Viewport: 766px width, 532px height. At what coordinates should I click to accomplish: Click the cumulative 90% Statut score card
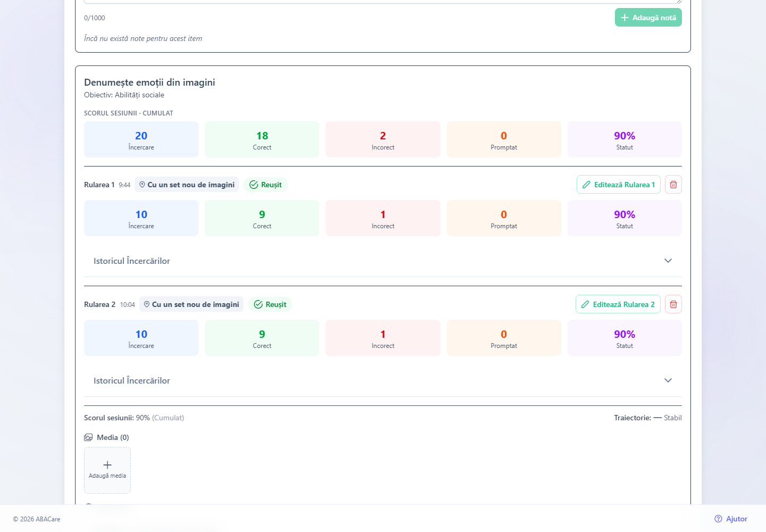[625, 139]
